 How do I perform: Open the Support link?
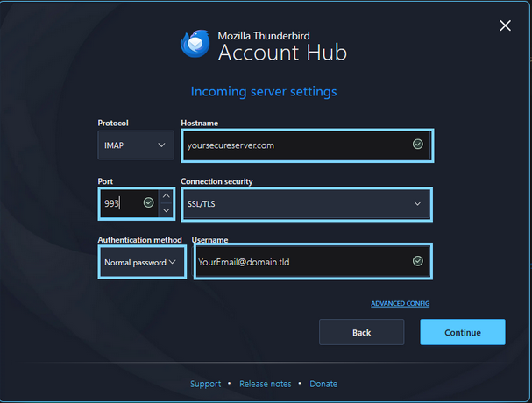click(x=205, y=384)
